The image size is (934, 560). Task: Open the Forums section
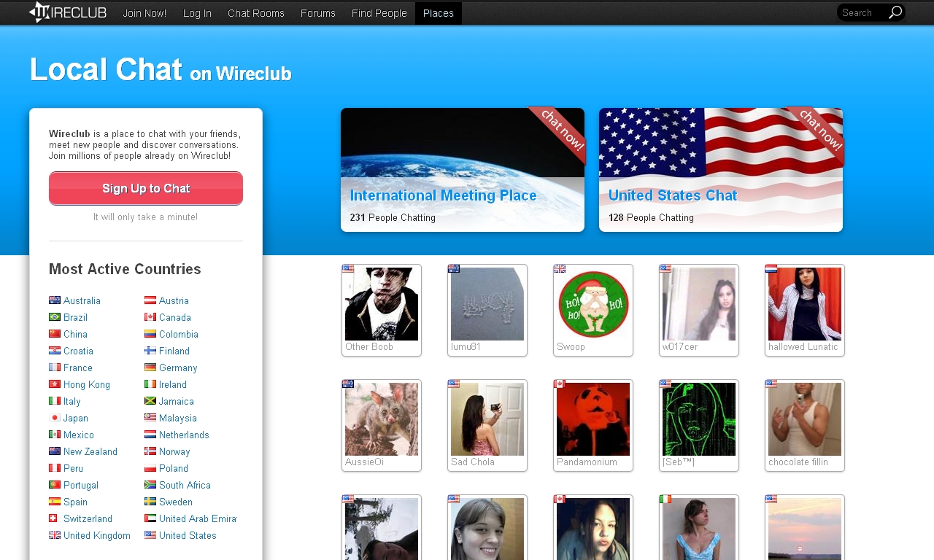coord(317,12)
